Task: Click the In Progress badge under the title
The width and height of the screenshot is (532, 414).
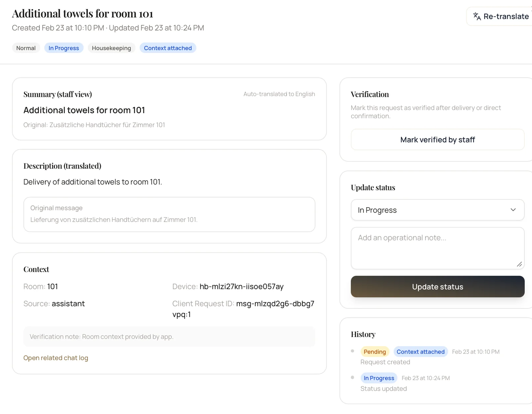Action: pos(64,48)
